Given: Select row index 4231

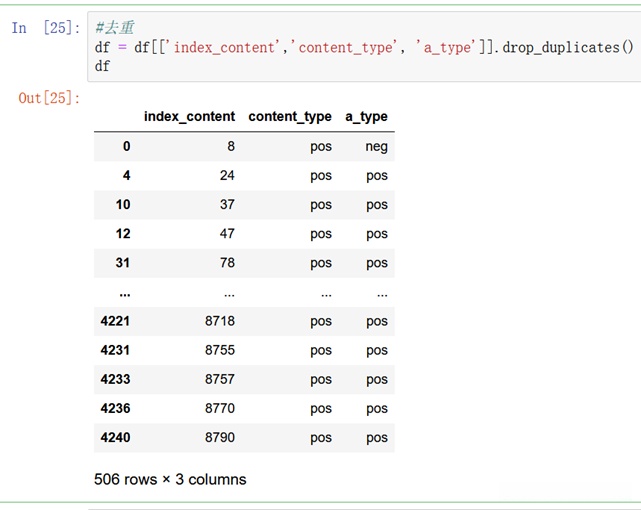Looking at the screenshot, I should point(115,350).
